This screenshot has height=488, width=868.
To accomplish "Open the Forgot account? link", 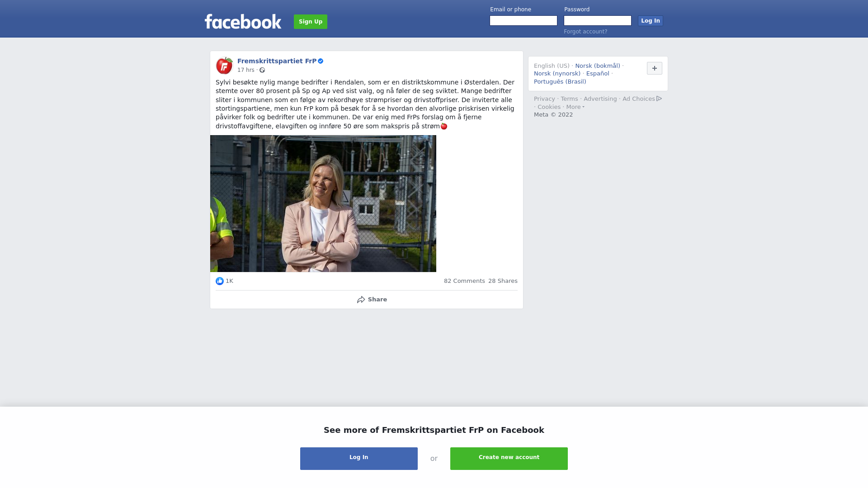I will pos(585,32).
